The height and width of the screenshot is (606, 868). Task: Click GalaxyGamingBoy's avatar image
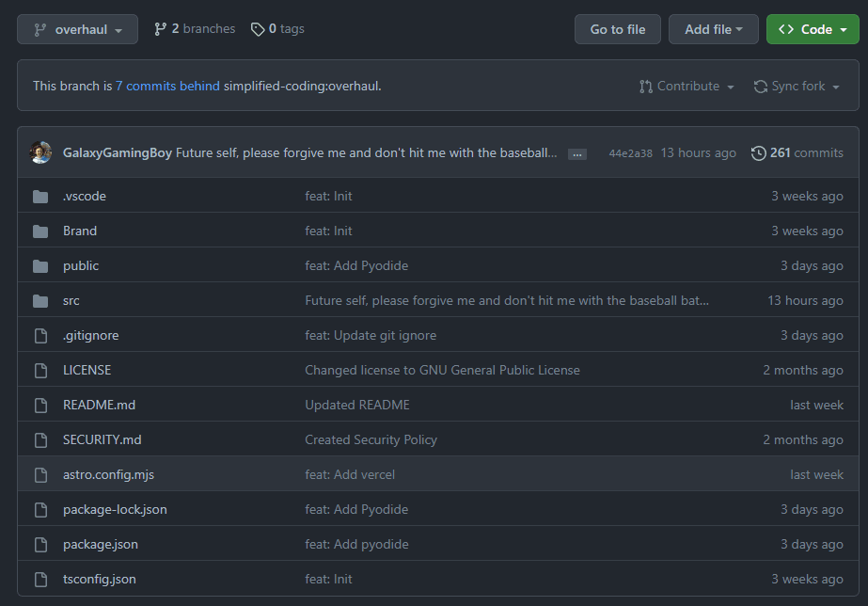tap(40, 152)
